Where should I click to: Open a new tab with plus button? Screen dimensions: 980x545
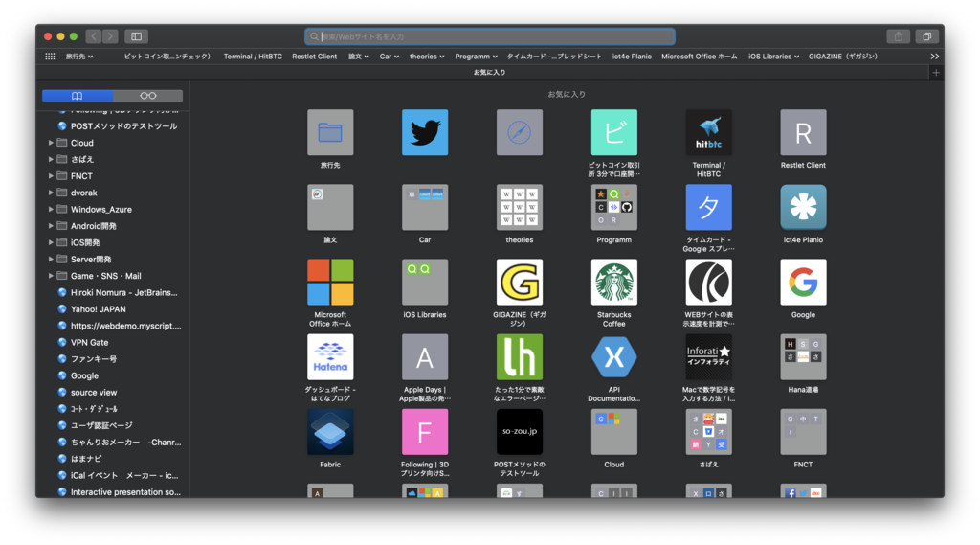tap(936, 73)
